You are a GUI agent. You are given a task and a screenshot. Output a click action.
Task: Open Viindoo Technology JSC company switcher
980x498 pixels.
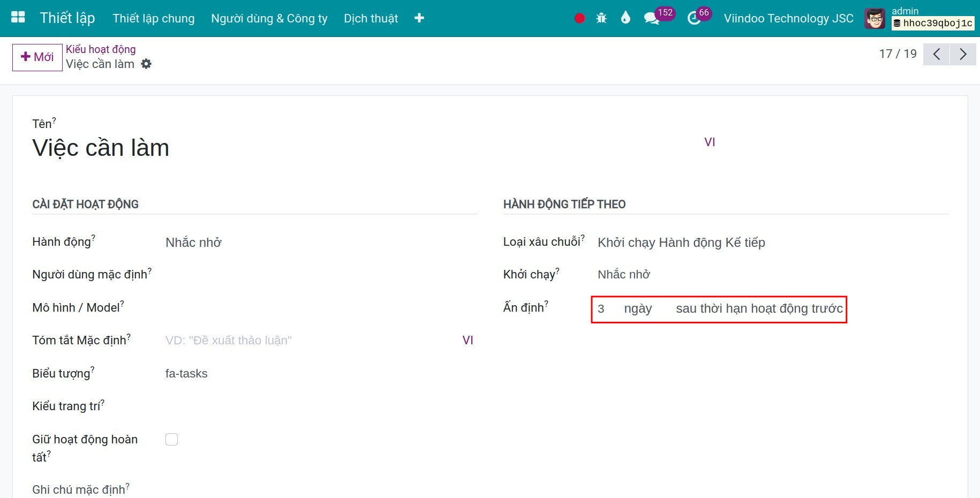(788, 18)
